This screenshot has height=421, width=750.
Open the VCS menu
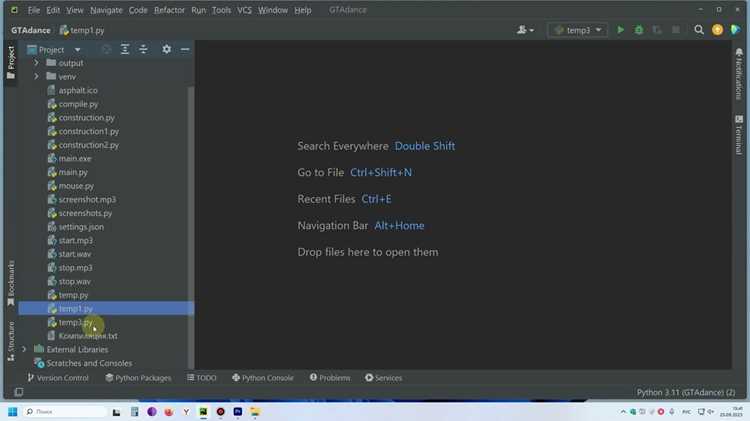click(x=244, y=10)
